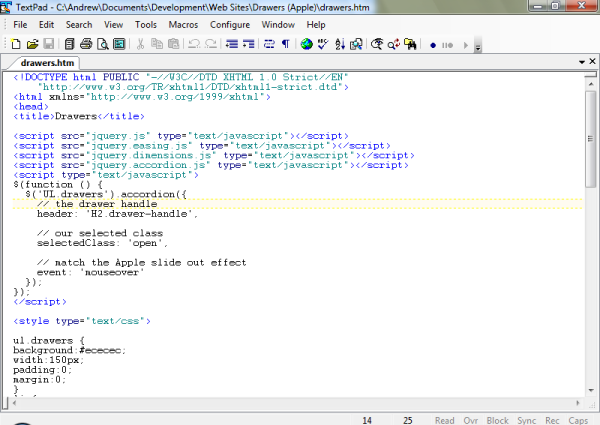Image resolution: width=600 pixels, height=425 pixels.
Task: Click line number 14 in status bar
Action: tap(367, 420)
